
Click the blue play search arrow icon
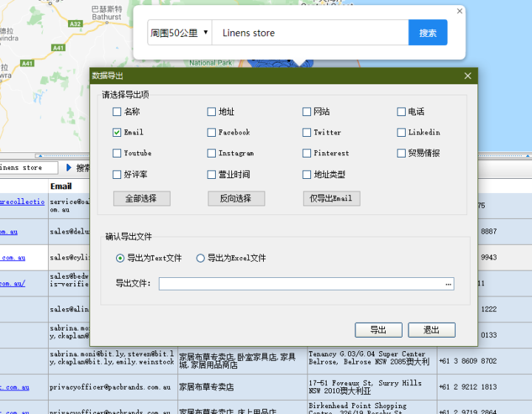tap(69, 168)
